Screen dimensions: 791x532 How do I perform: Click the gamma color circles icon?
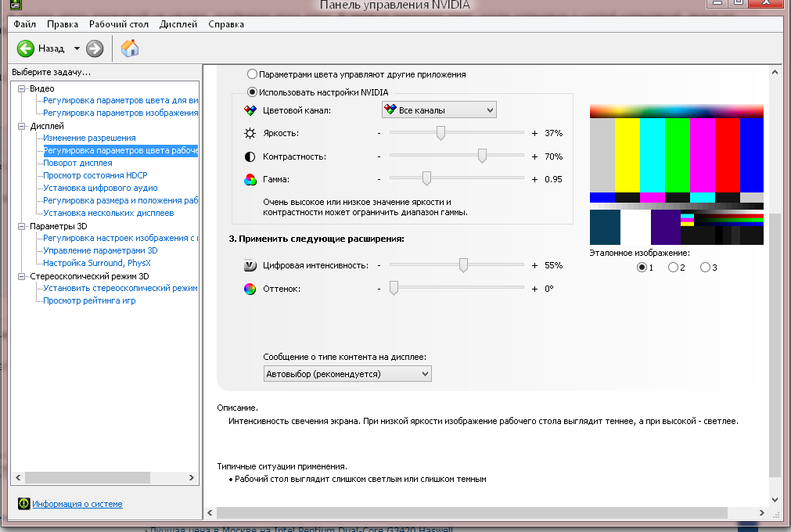click(250, 179)
